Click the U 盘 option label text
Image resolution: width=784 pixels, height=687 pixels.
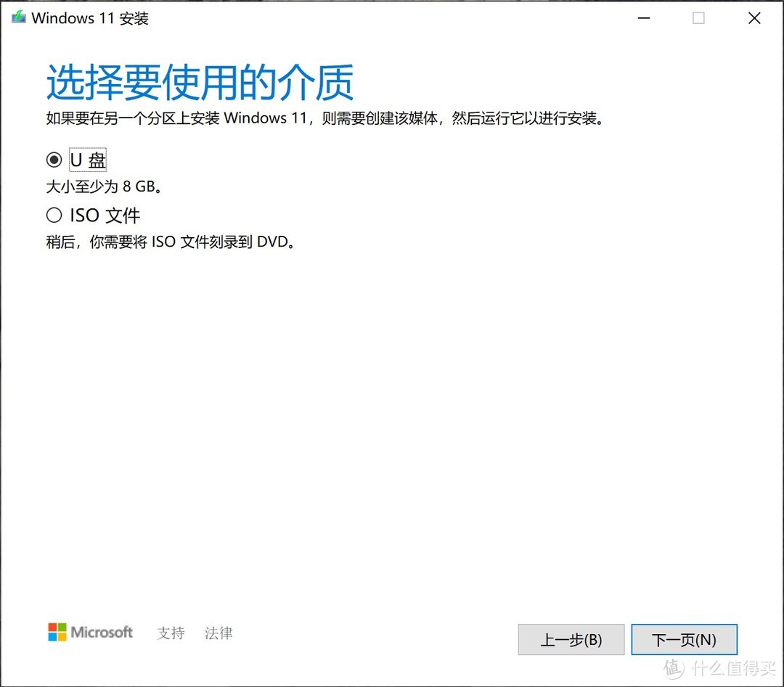coord(87,159)
